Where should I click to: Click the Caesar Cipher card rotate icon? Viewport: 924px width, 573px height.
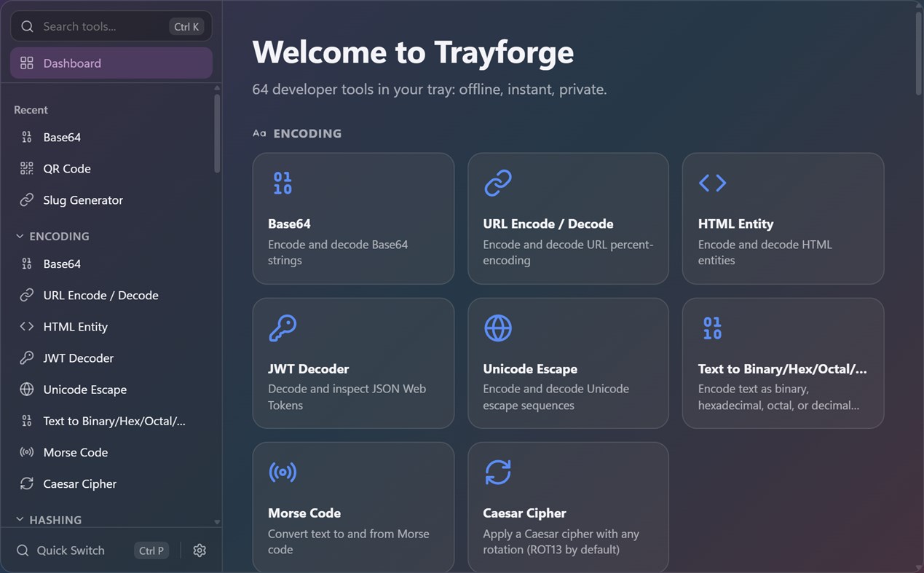498,472
